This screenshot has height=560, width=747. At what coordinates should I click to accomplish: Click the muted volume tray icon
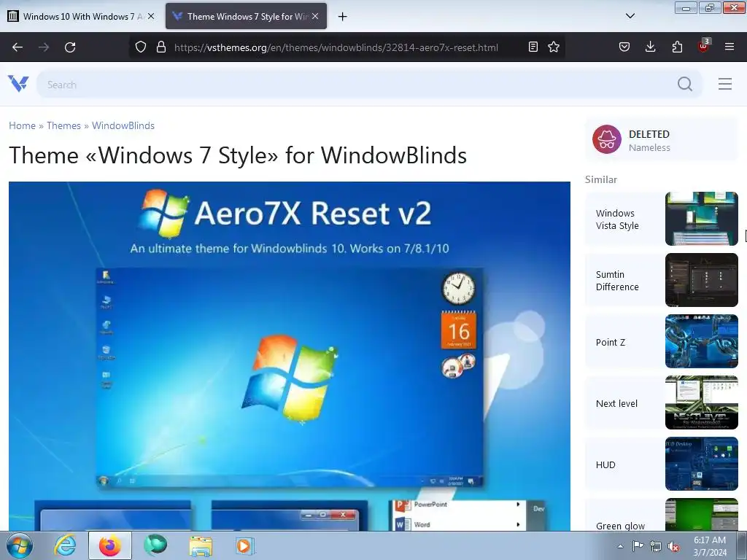(673, 546)
